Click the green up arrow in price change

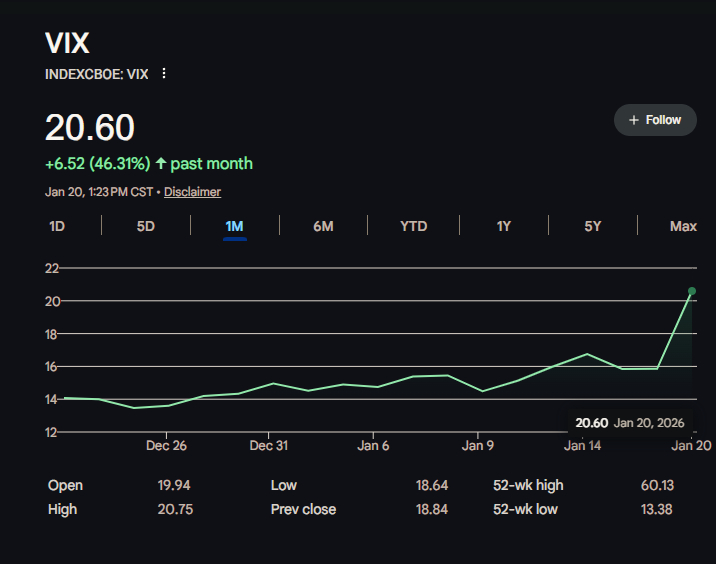[x=161, y=163]
